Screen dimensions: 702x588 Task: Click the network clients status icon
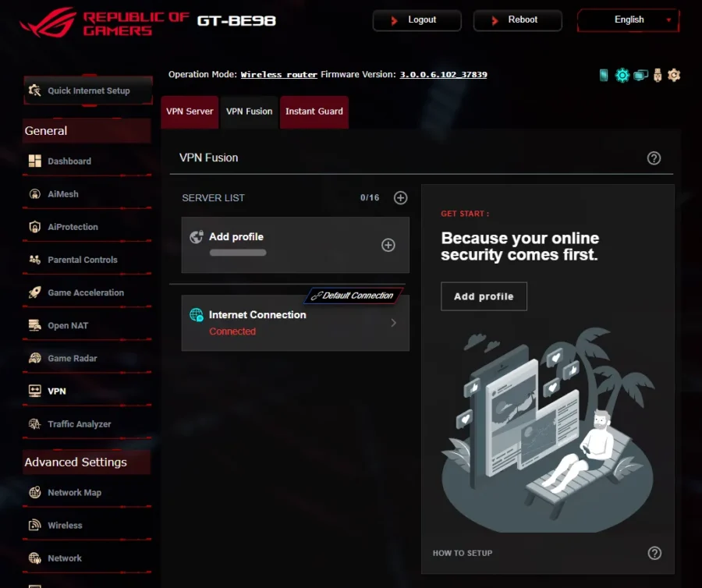tap(640, 75)
